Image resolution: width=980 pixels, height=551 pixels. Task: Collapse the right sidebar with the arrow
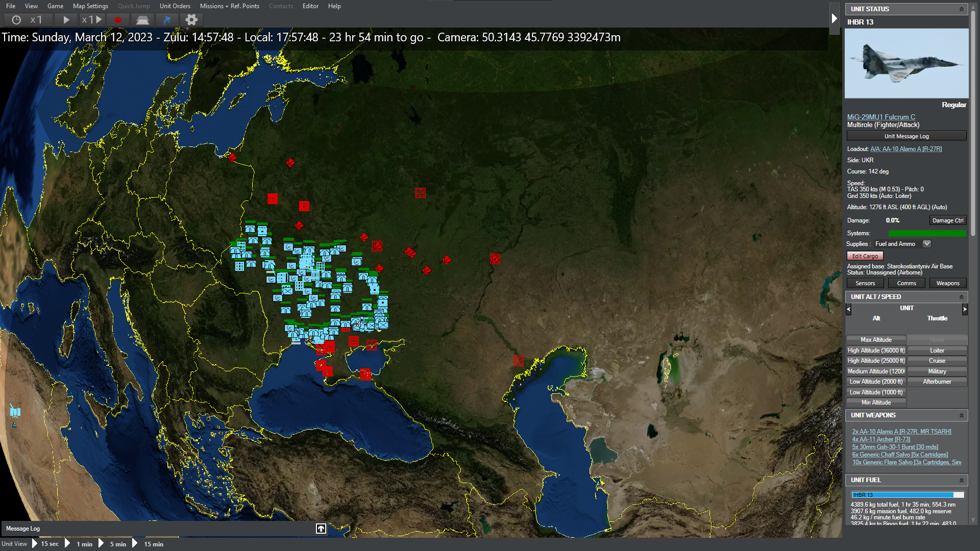[835, 19]
